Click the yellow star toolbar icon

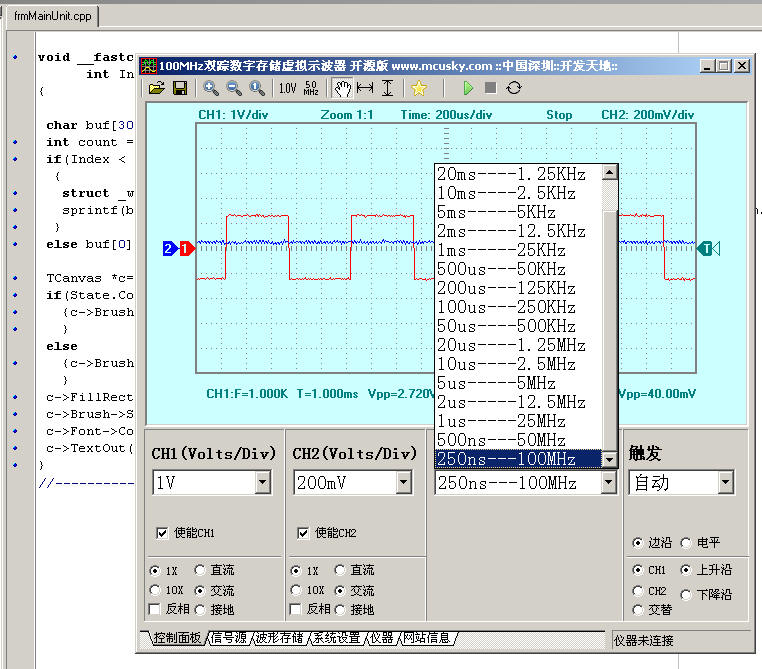(x=418, y=88)
